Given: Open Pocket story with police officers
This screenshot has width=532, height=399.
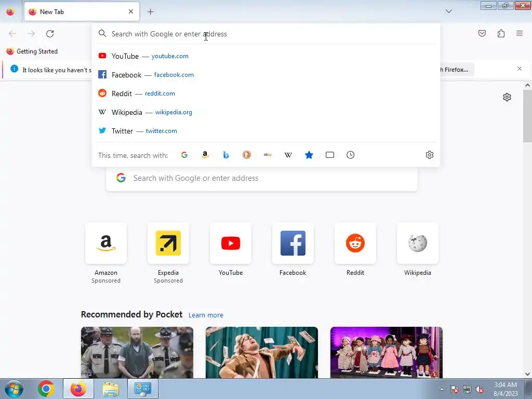Looking at the screenshot, I should (137, 352).
